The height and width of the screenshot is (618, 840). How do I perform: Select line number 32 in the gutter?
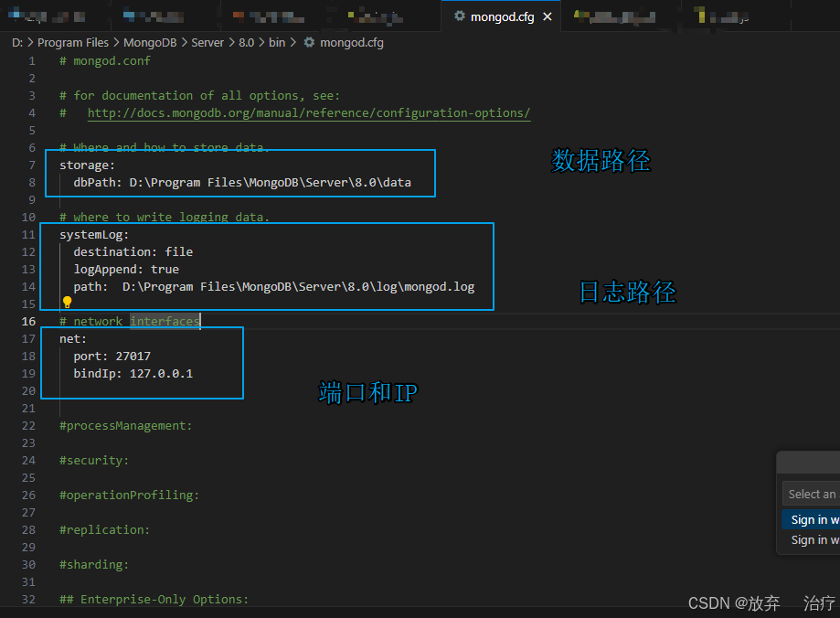click(x=28, y=599)
